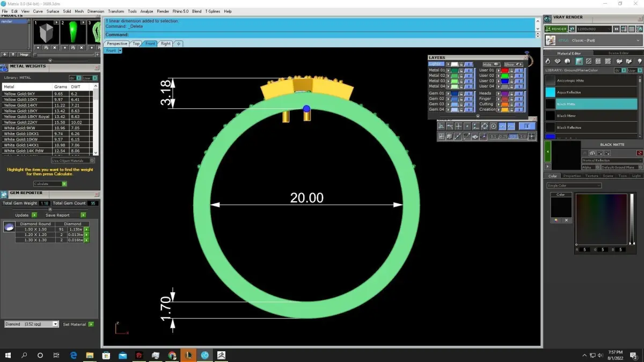Image resolution: width=644 pixels, height=362 pixels.
Task: Toggle the circle center snap icon
Action: (x=494, y=126)
